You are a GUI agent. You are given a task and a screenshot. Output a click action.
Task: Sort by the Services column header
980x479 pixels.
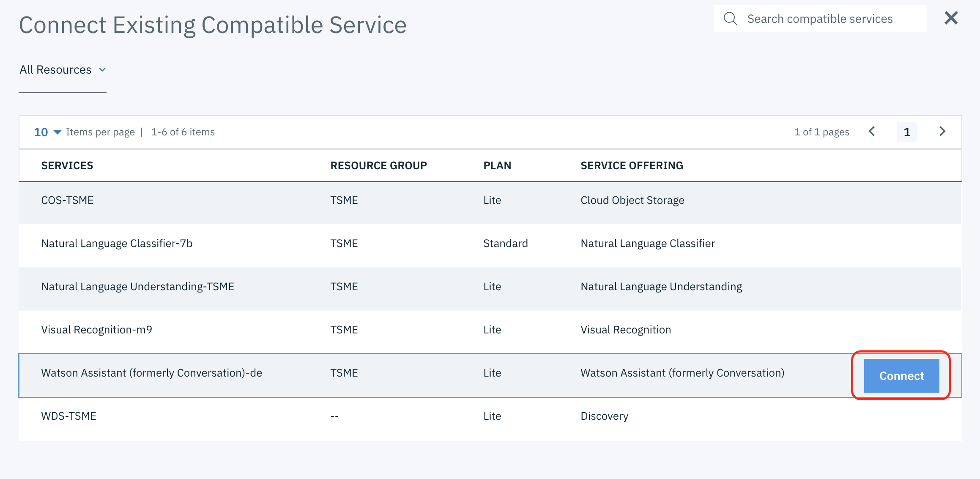pyautogui.click(x=67, y=165)
